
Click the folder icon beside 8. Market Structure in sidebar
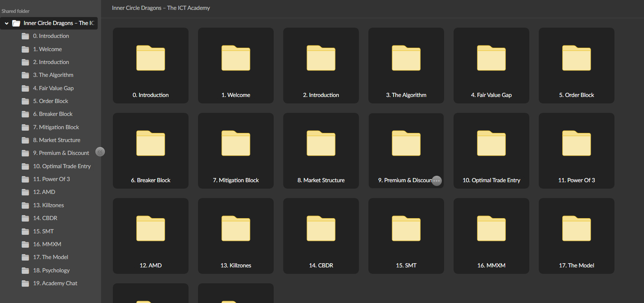25,140
